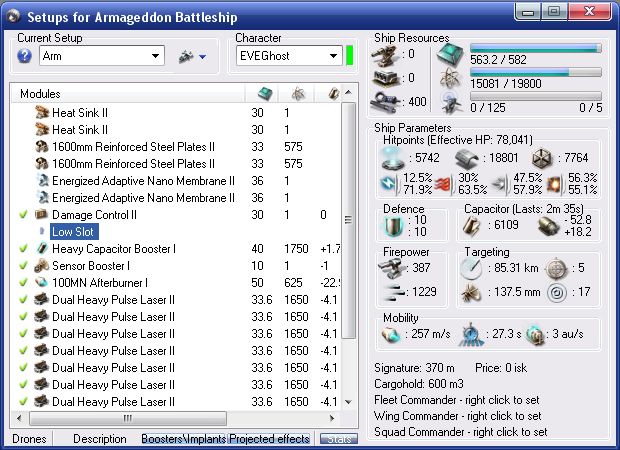Click the max velocity icon showing 257 m/s
The height and width of the screenshot is (450, 620).
click(392, 335)
